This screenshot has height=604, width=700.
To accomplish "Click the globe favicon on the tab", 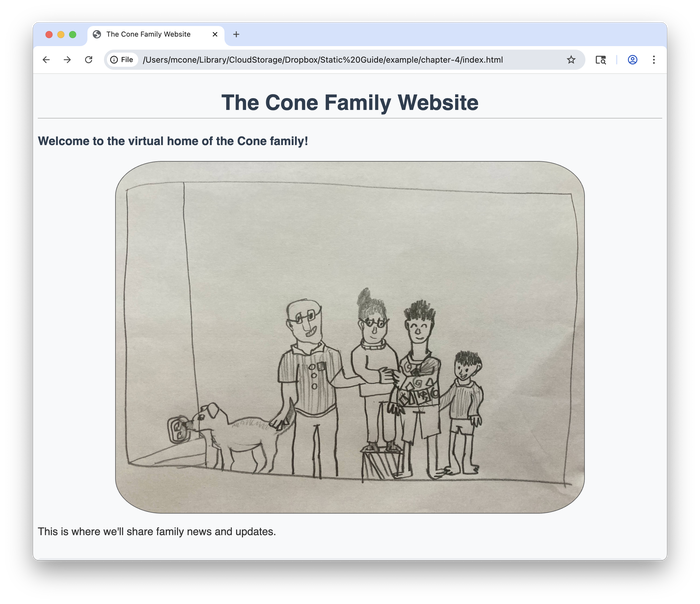I will [x=96, y=34].
